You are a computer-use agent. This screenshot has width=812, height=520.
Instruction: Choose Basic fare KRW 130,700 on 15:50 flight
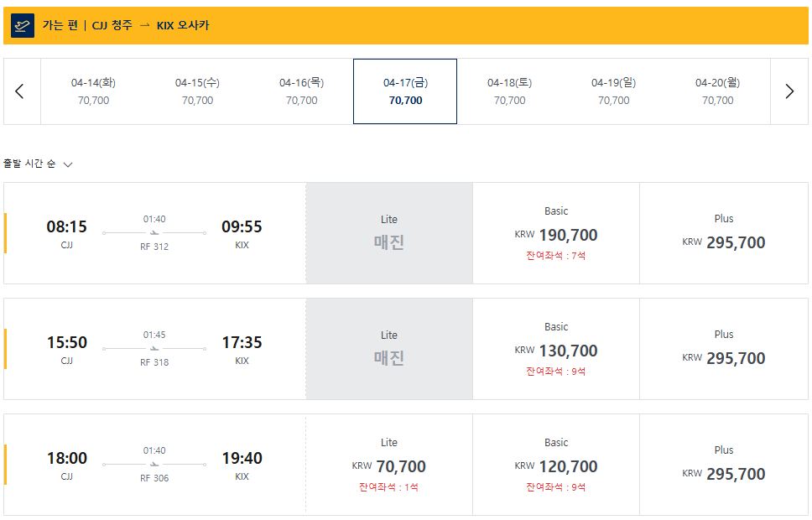[556, 349]
